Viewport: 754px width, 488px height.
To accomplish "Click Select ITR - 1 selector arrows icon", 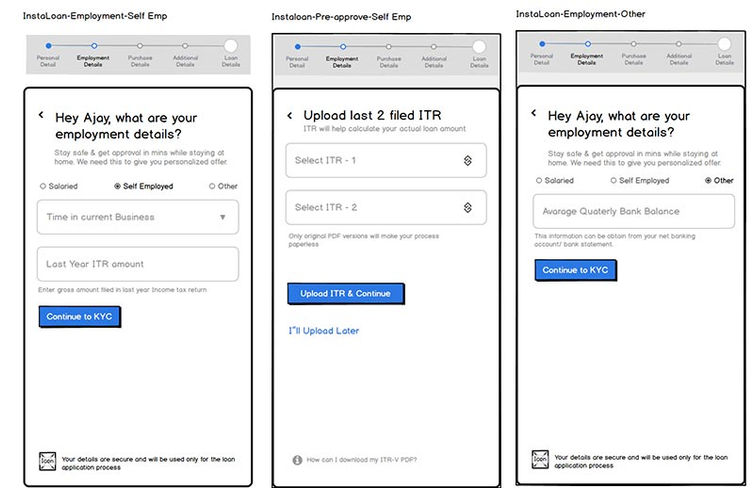I will [x=467, y=161].
